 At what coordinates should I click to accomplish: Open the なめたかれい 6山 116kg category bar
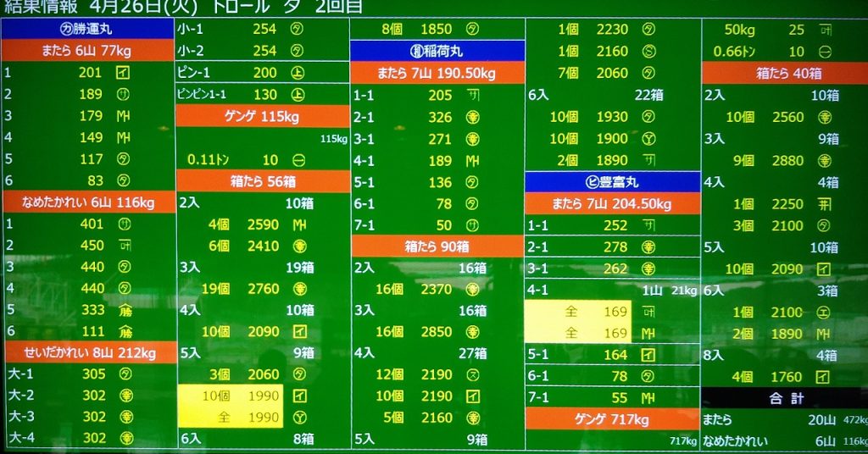point(87,202)
